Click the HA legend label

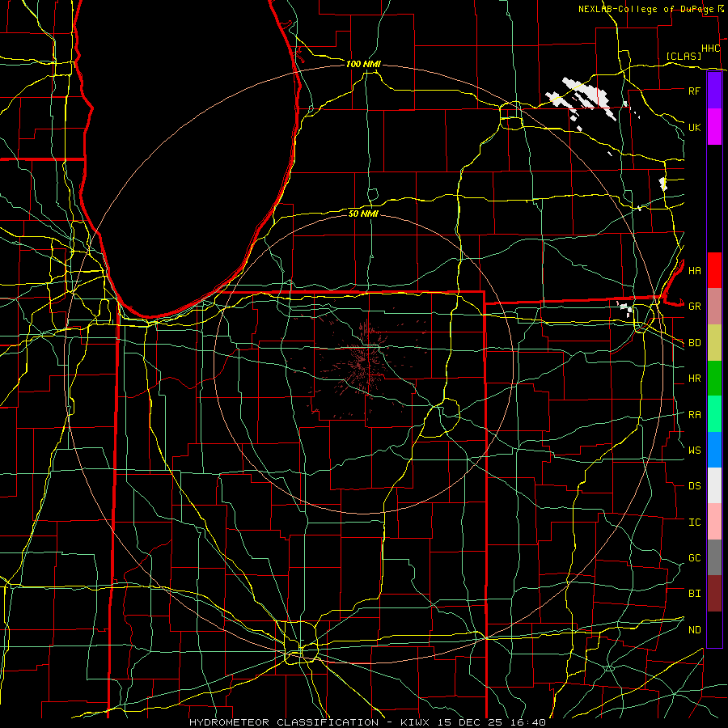tap(694, 270)
